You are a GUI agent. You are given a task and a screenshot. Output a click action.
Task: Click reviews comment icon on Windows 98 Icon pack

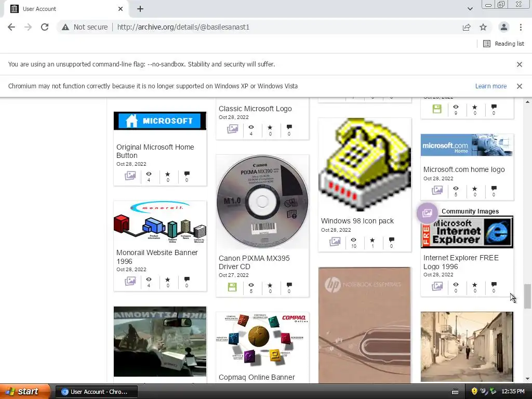392,240
